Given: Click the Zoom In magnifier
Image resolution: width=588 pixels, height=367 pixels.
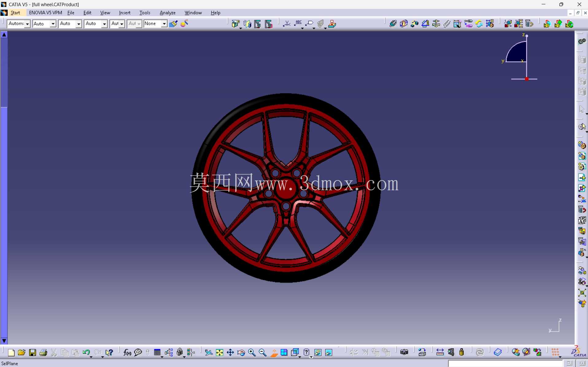Looking at the screenshot, I should coord(252,353).
